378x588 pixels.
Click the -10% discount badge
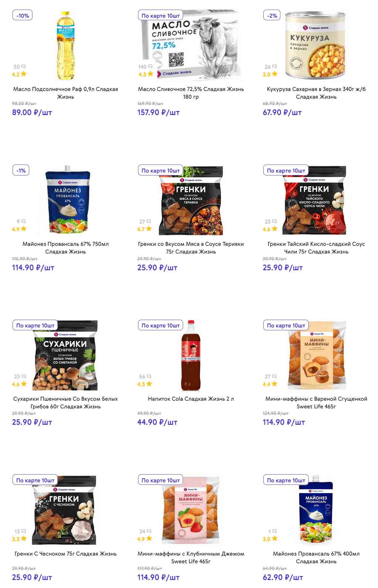pos(22,15)
